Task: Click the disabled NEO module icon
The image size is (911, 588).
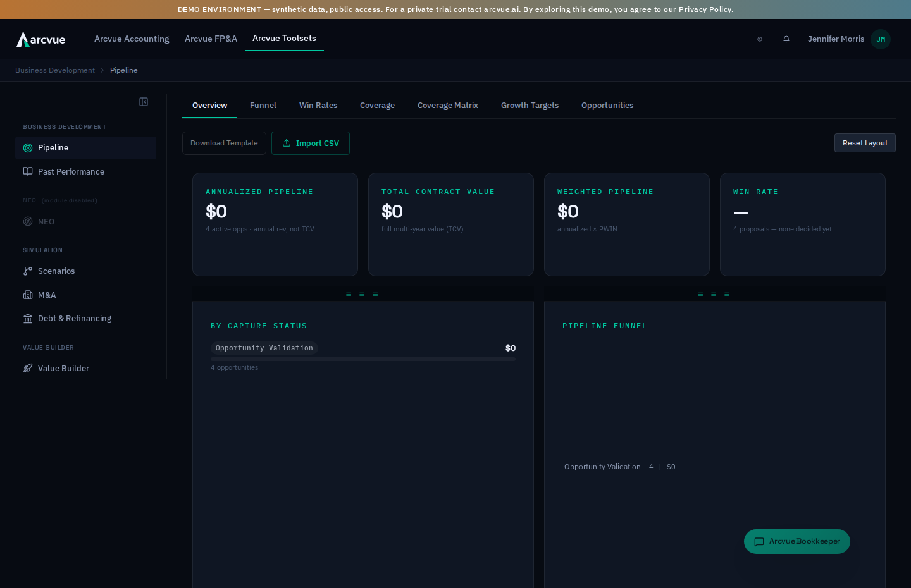Action: pyautogui.click(x=28, y=221)
